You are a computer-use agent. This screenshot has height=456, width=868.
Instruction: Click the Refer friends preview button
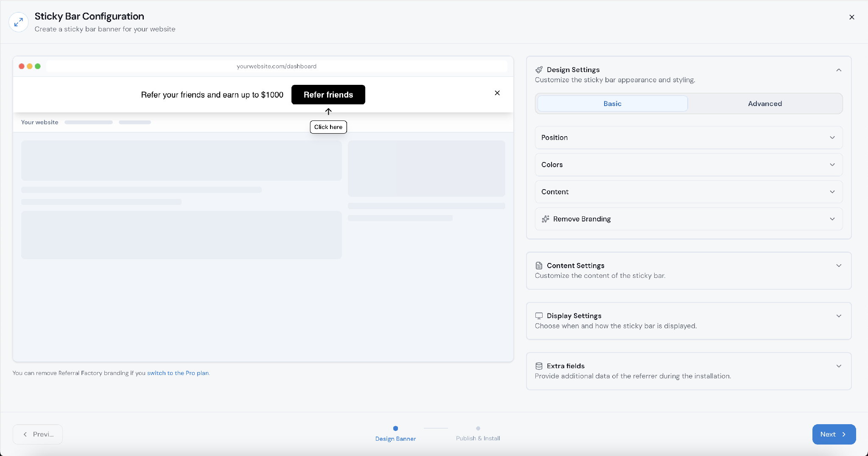tap(328, 95)
